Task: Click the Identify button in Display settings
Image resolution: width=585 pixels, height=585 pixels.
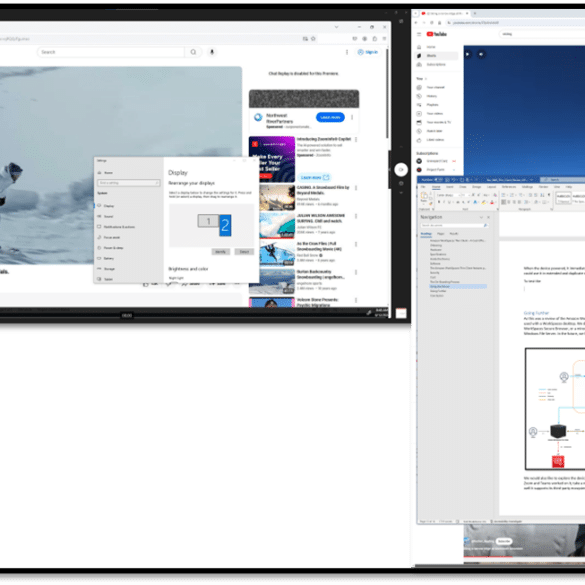Action: [220, 252]
